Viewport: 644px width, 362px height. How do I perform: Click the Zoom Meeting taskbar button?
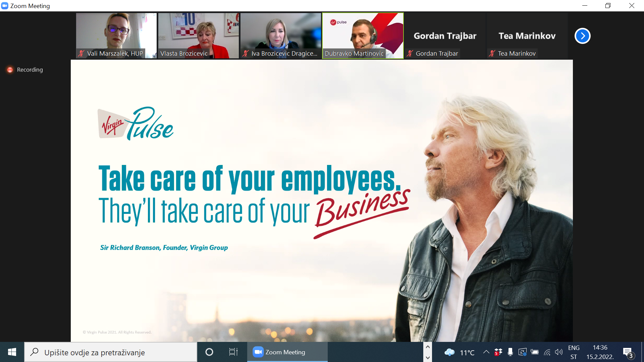pos(287,352)
